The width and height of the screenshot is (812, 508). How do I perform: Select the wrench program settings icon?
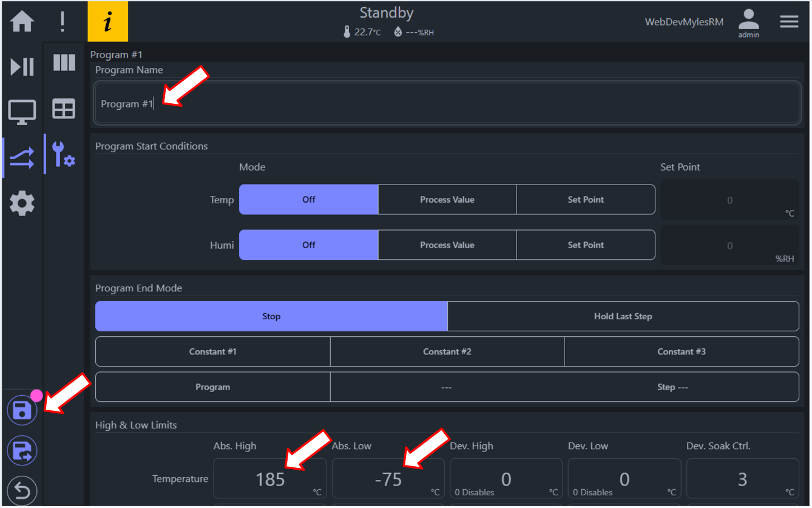pyautogui.click(x=64, y=154)
